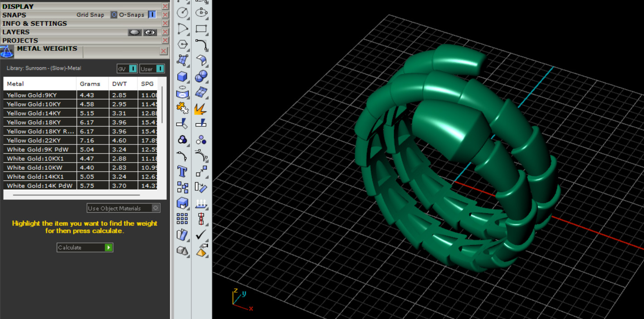Open the Surface from points tool

(182, 60)
